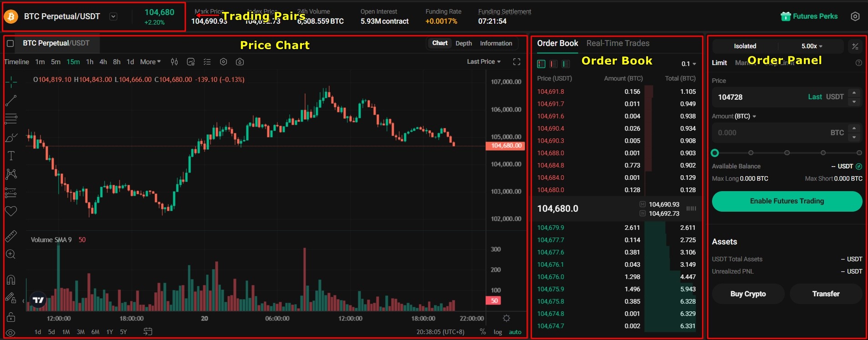Open the settings hexagon icon at top right
868x340 pixels.
click(855, 16)
